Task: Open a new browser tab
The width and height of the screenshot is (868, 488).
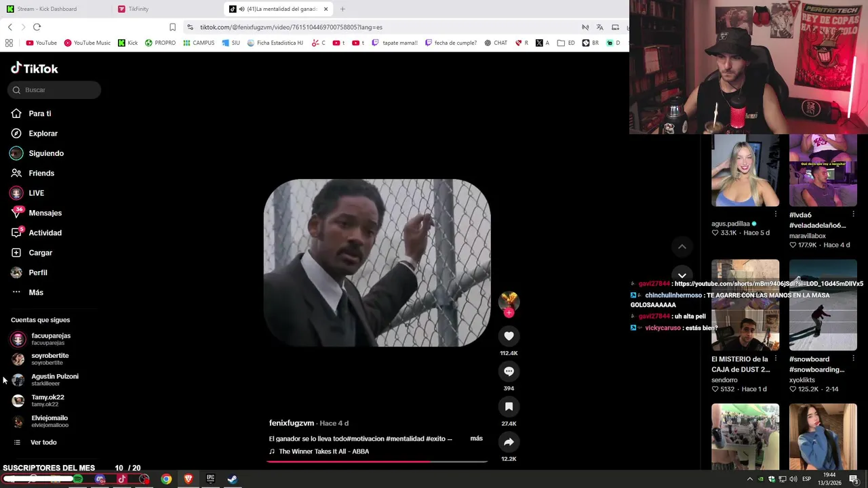Action: coord(342,9)
